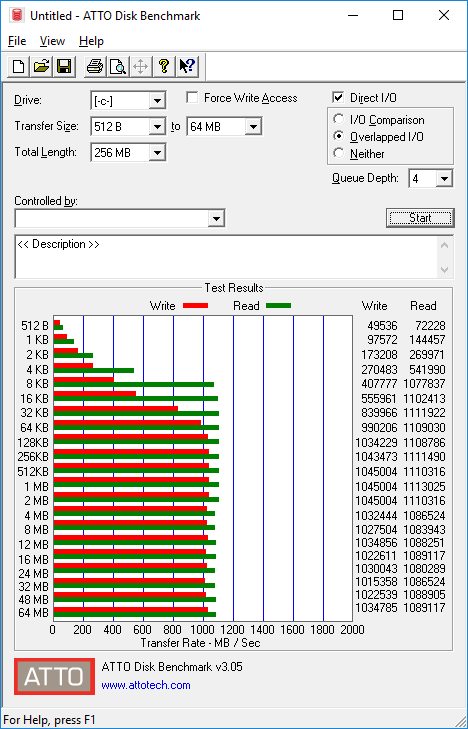Click the 24 MB row label
Screen dimensions: 468x729
point(33,573)
